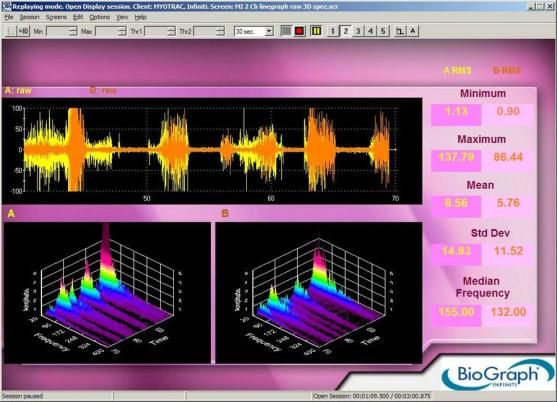Open the Session menu
Viewport: 557px width, 402px height.
(x=29, y=17)
